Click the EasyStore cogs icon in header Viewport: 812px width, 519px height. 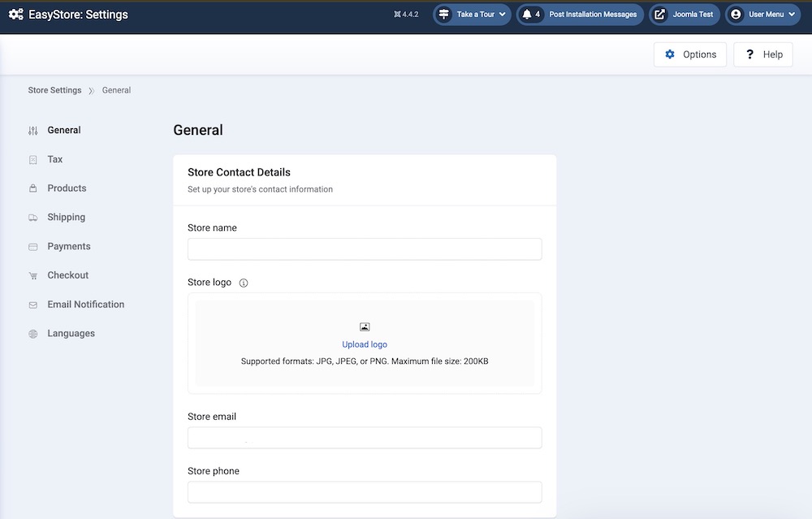click(15, 15)
